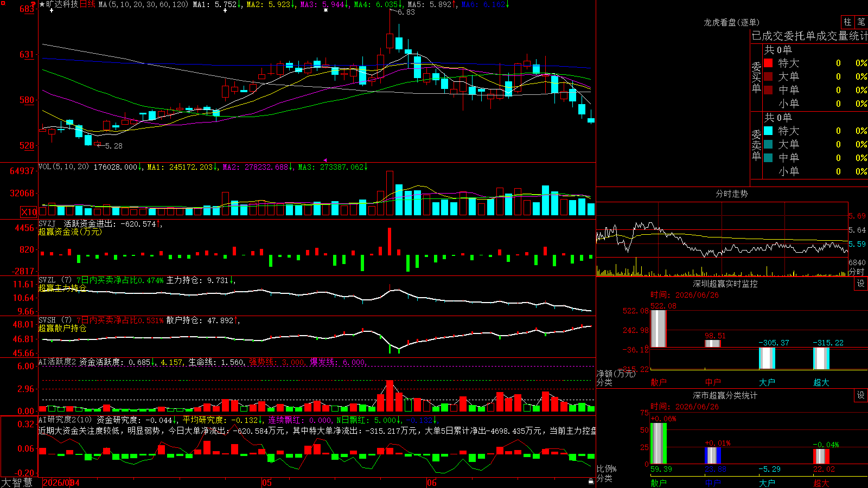Click the dark red 大单 buy-order swatch
Viewport: 868px width, 488px height.
tap(768, 76)
